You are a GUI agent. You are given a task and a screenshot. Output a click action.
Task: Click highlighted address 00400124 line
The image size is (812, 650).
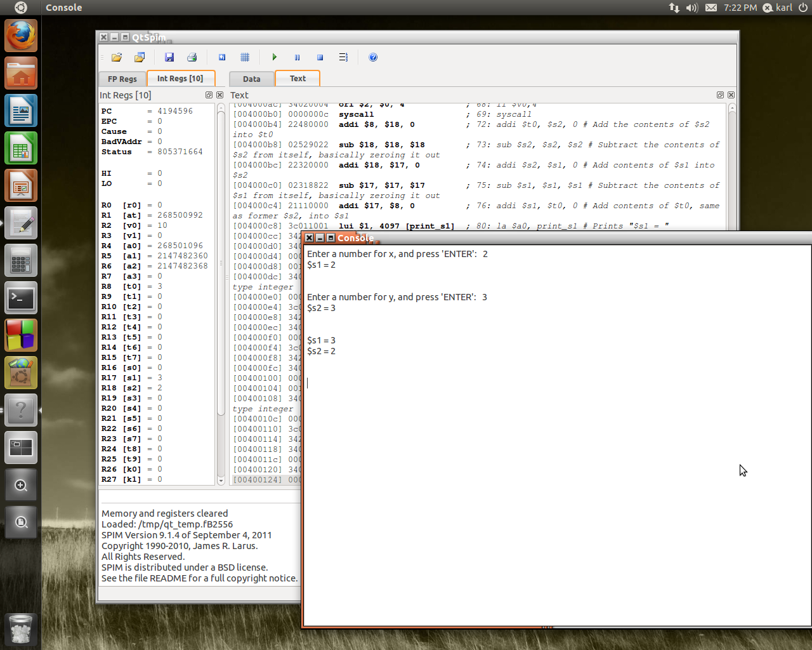tap(266, 480)
